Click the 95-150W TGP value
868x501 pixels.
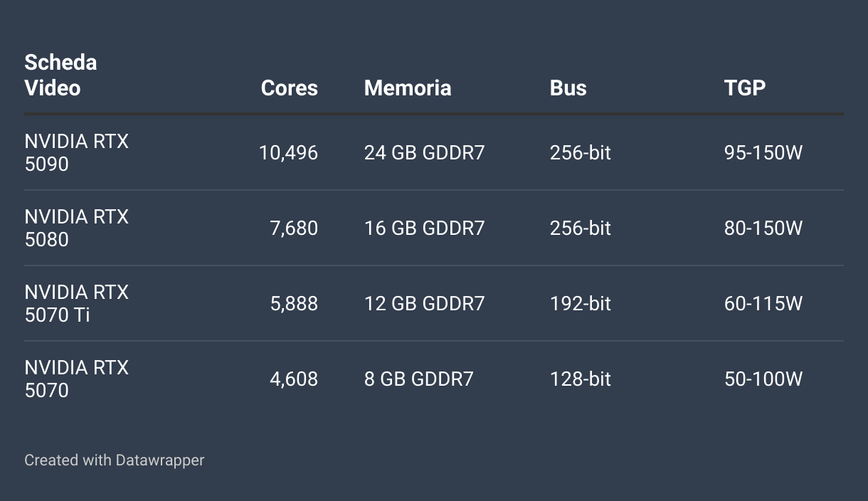point(763,152)
